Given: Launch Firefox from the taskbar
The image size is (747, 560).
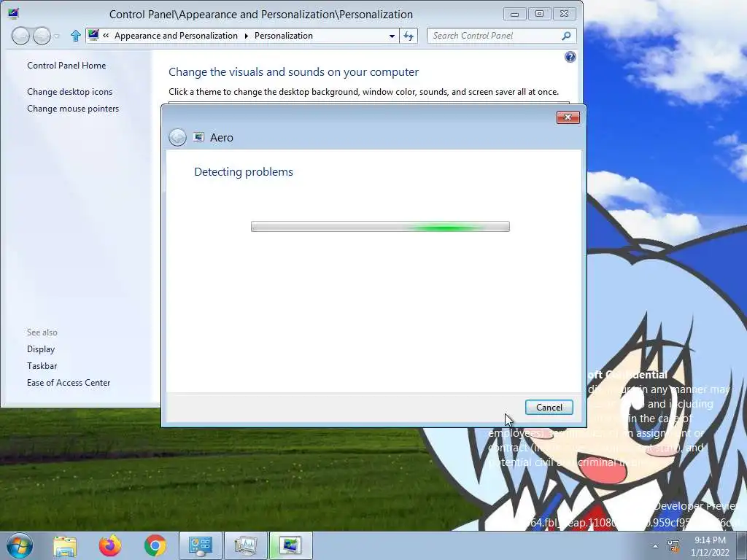Looking at the screenshot, I should pos(110,545).
